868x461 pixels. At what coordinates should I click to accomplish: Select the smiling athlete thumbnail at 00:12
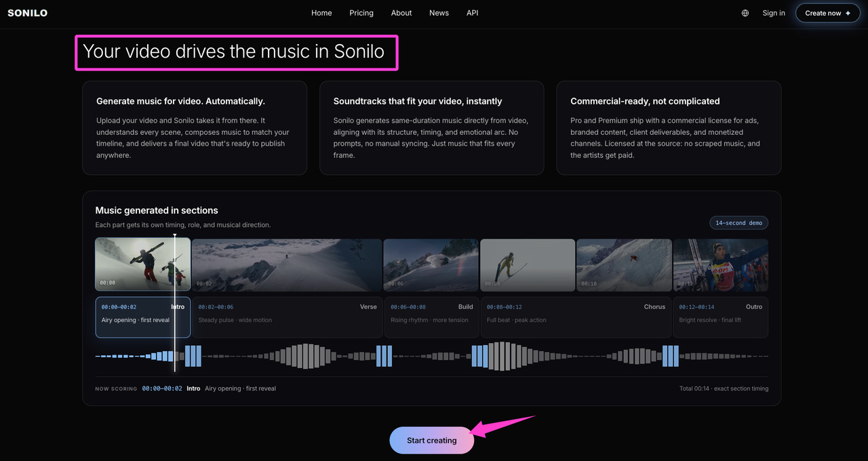(x=721, y=264)
